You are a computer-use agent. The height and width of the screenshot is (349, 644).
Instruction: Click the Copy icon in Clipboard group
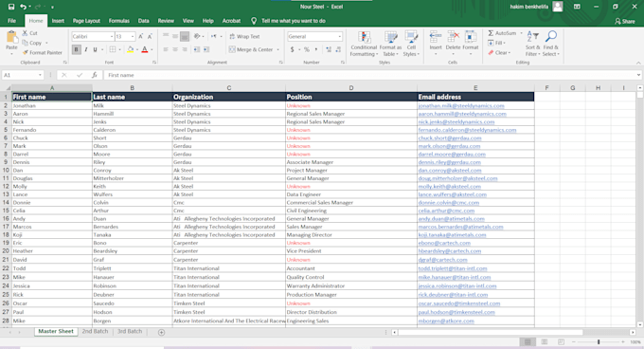[x=25, y=43]
